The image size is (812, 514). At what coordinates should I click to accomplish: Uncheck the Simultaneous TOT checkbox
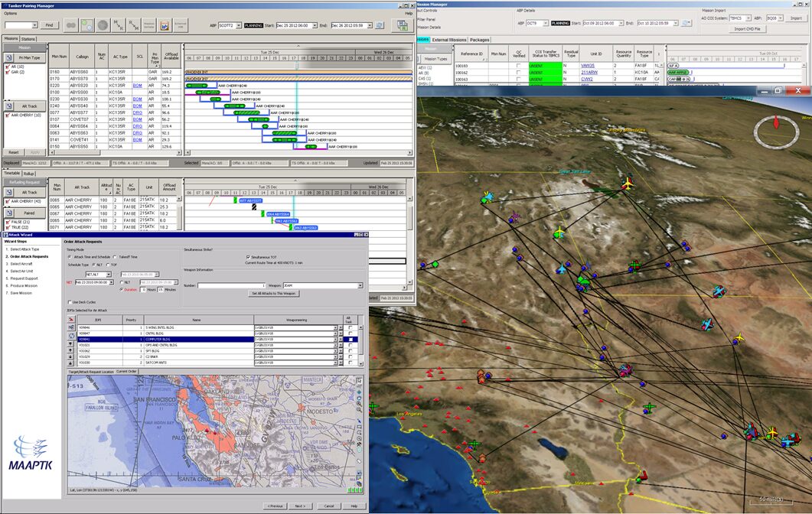pos(248,257)
